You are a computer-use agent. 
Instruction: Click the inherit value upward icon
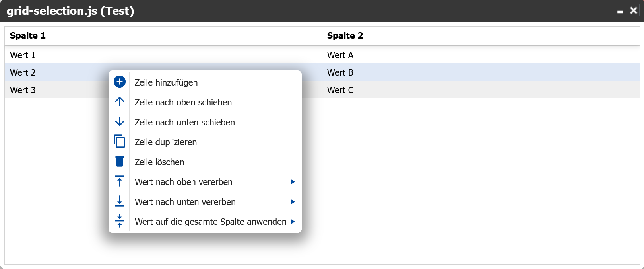tap(120, 181)
